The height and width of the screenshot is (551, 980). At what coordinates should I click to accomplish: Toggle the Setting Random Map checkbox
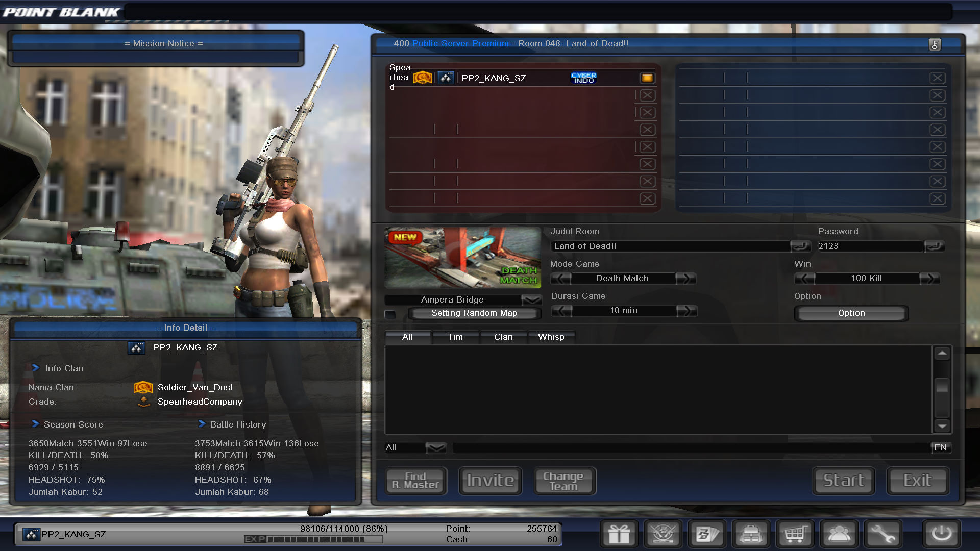(x=390, y=314)
